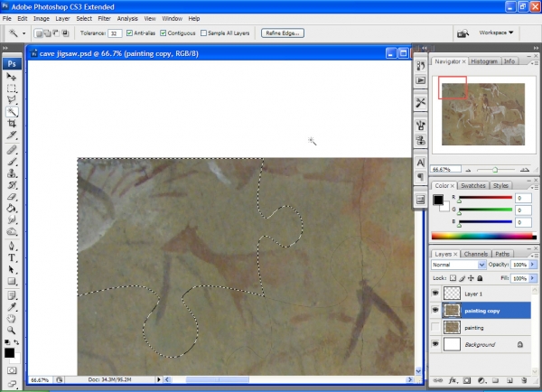Open the Select menu
The image size is (542, 392).
pyautogui.click(x=84, y=19)
